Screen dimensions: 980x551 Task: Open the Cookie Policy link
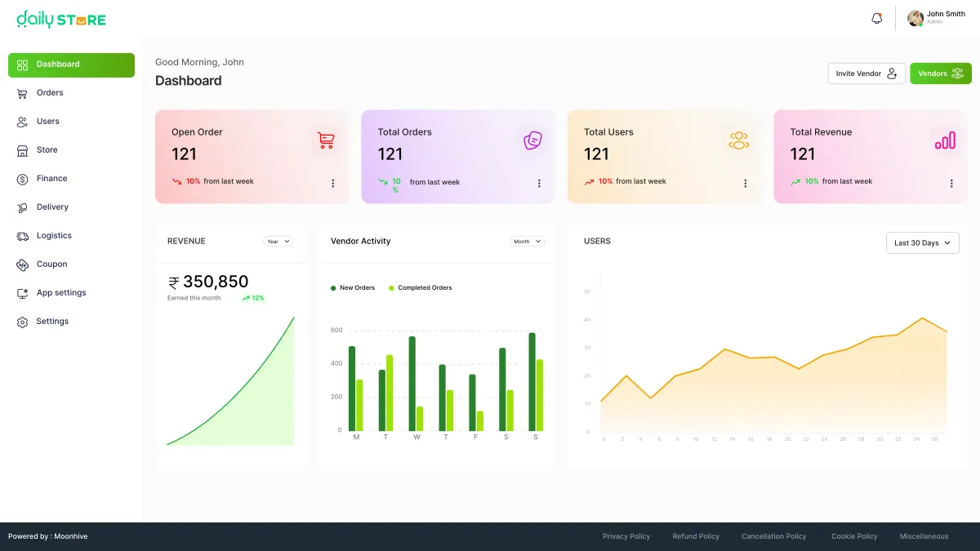pos(854,536)
